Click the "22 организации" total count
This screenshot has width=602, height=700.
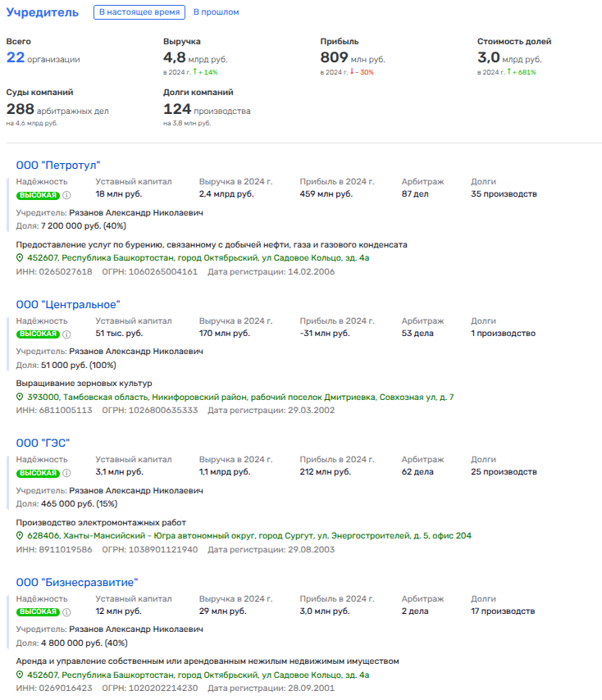click(43, 58)
